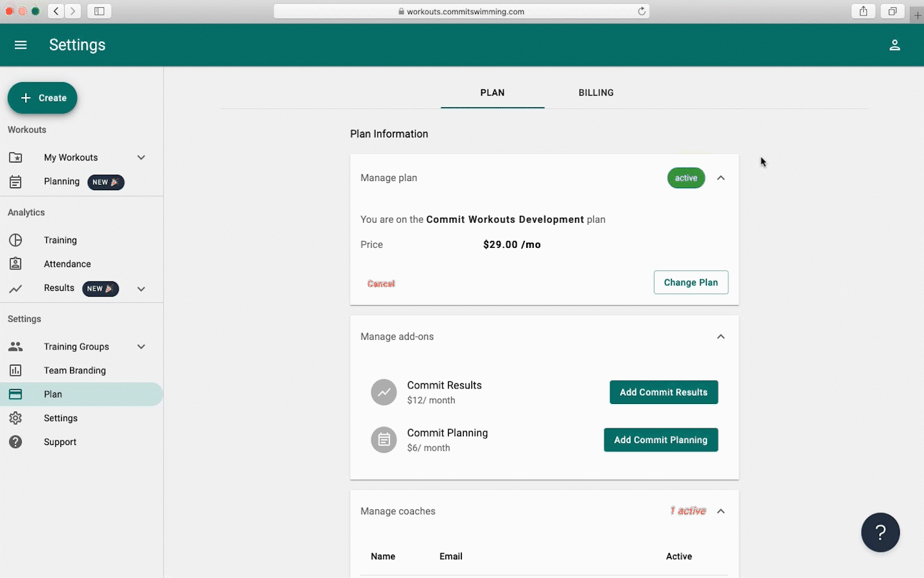The height and width of the screenshot is (578, 924).
Task: Cancel the current plan
Action: click(381, 283)
